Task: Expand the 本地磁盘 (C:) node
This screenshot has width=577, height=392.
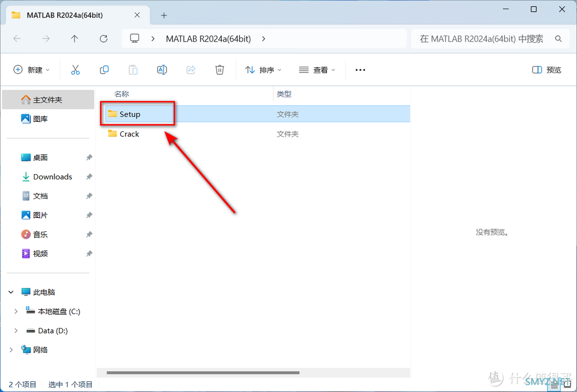Action: pos(16,311)
